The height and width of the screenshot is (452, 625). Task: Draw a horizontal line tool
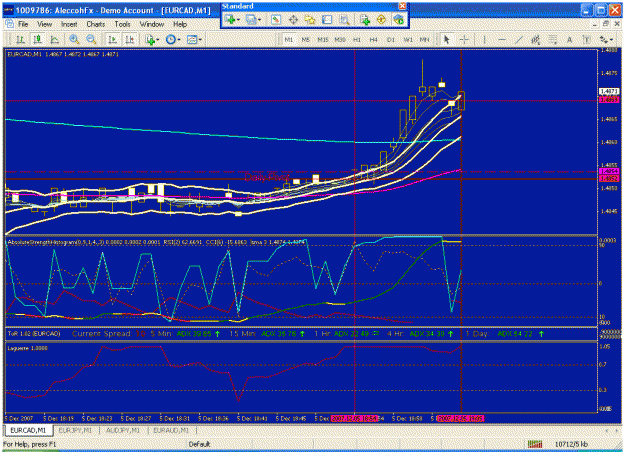point(502,39)
